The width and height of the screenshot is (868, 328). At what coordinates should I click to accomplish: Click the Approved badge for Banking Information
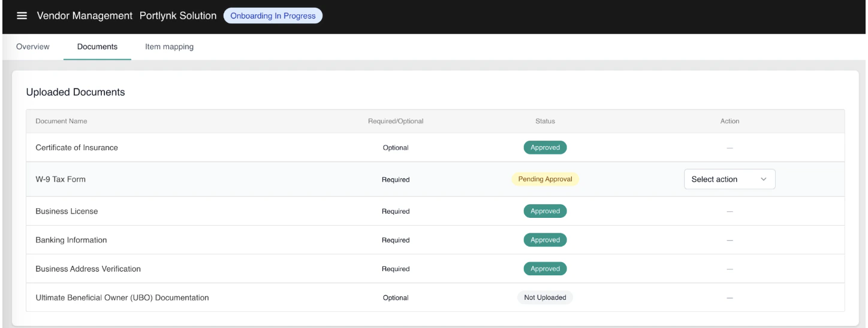coord(545,240)
